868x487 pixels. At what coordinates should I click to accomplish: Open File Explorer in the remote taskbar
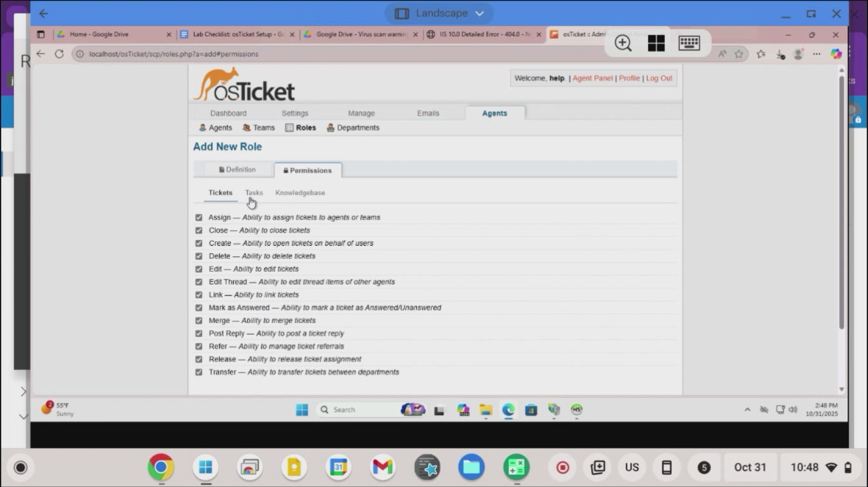pyautogui.click(x=485, y=410)
